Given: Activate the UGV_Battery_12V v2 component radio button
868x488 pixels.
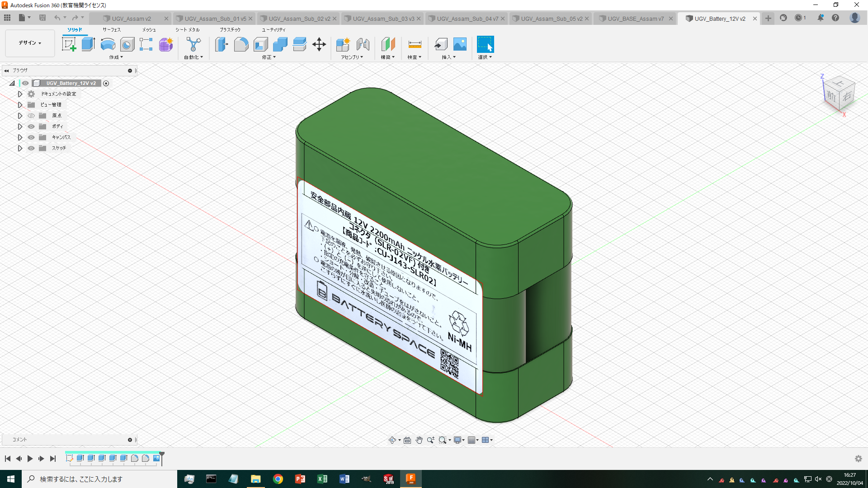Looking at the screenshot, I should (x=106, y=83).
